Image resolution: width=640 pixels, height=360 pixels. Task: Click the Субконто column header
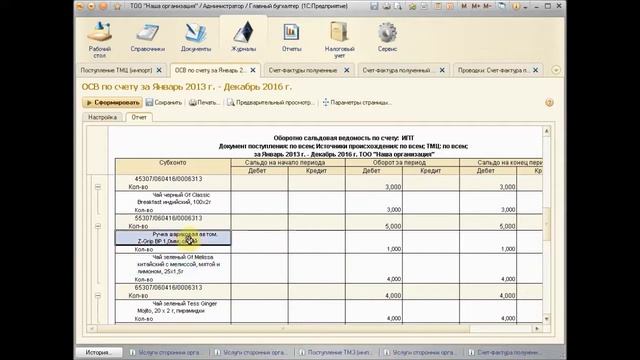[x=173, y=167]
